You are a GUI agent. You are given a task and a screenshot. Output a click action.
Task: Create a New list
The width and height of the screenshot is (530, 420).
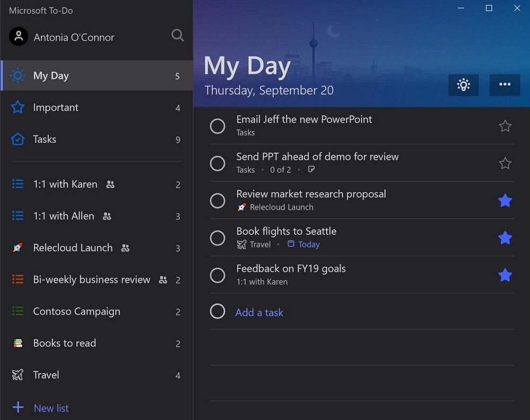(51, 408)
